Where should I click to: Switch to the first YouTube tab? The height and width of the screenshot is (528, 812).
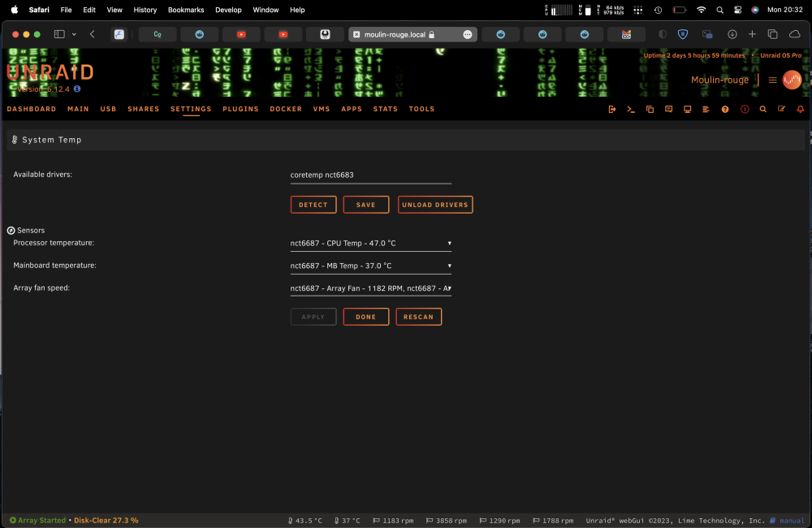241,34
